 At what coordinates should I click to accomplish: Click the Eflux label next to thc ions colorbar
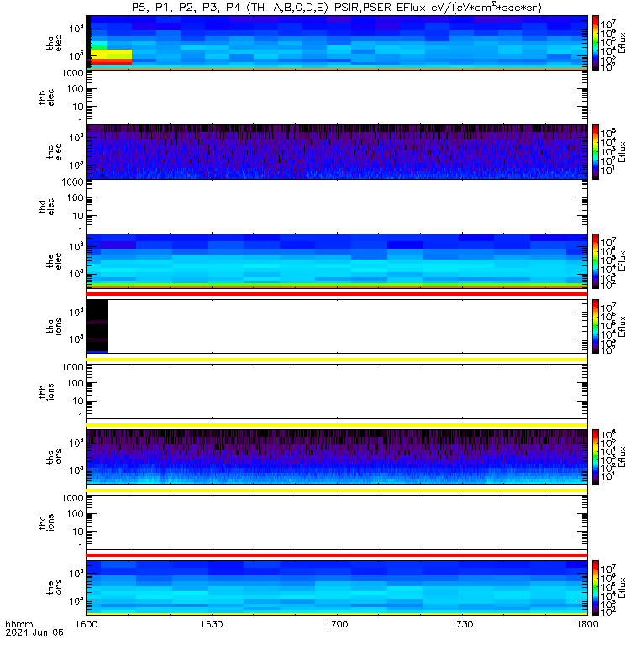click(x=622, y=457)
